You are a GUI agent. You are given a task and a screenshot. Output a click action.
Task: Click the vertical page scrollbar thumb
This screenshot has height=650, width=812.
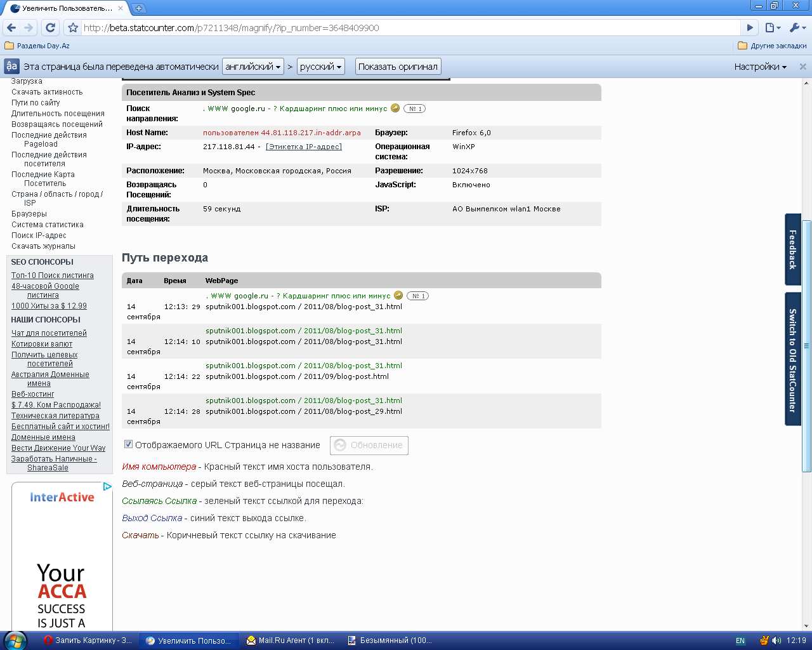[x=807, y=346]
